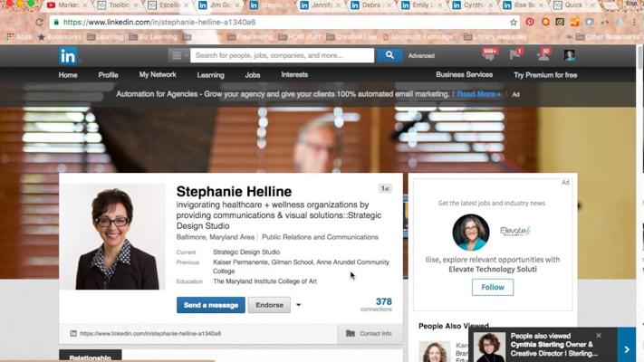Image resolution: width=644 pixels, height=362 pixels.
Task: Open the Apps grid shortcut in bookmarks bar
Action: point(19,37)
